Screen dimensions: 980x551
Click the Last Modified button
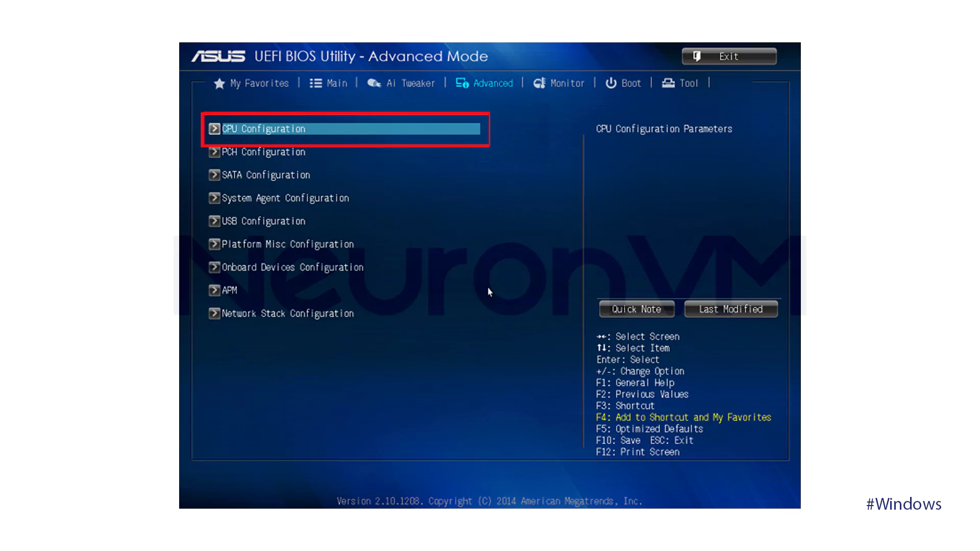coord(731,309)
